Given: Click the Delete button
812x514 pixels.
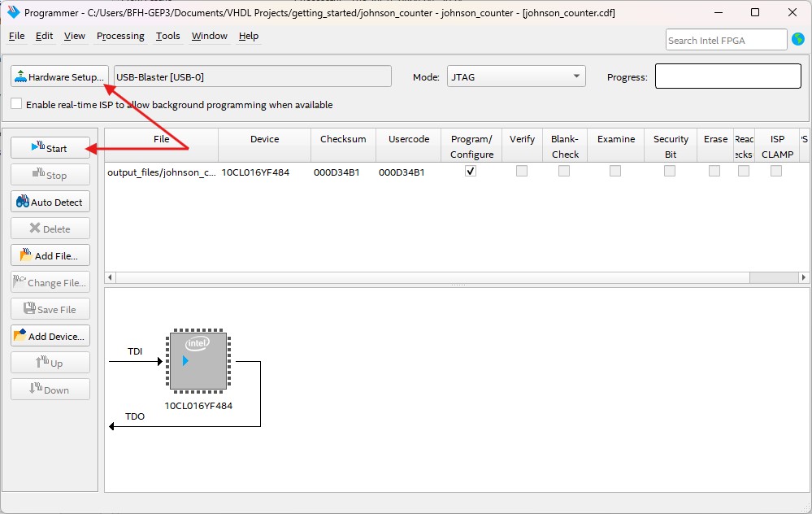Looking at the screenshot, I should point(50,229).
